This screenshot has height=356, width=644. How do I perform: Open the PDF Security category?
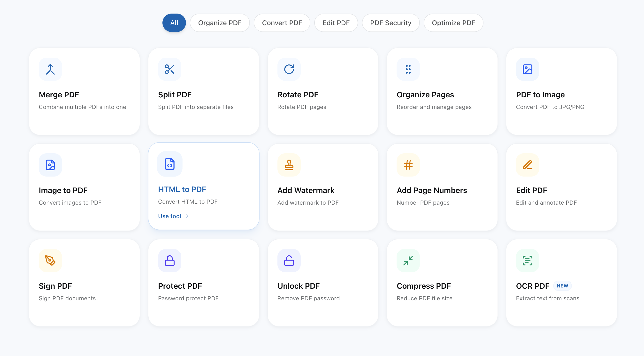391,23
